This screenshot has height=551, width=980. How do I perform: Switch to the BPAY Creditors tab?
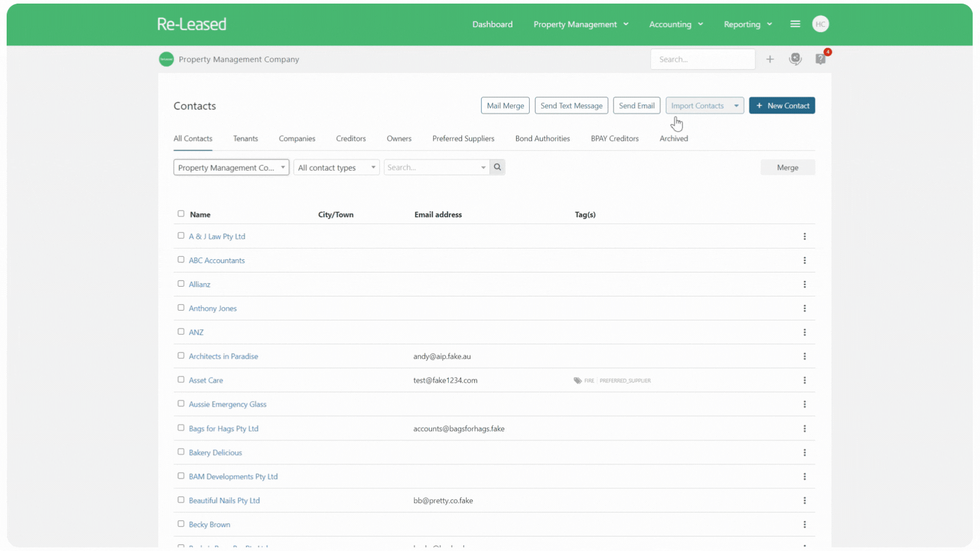[615, 138]
